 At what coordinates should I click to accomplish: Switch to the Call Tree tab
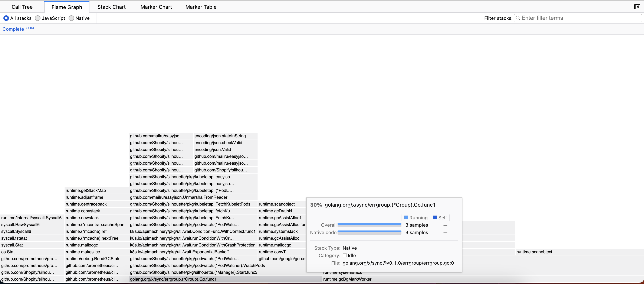(x=22, y=7)
